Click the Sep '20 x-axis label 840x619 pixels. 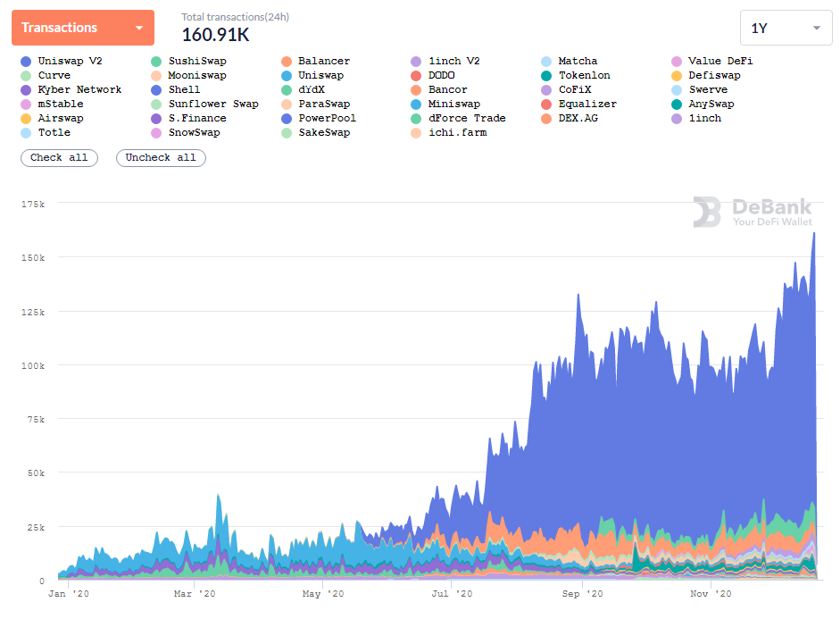pos(582,594)
